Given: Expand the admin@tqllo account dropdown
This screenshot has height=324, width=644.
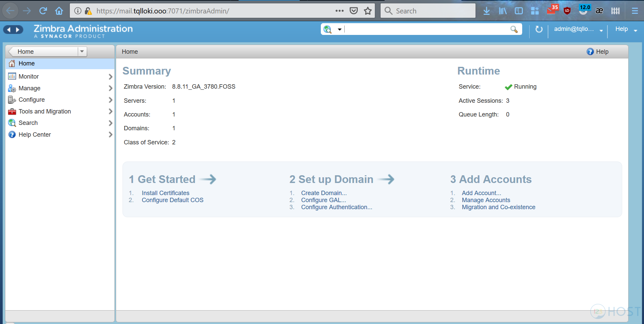Looking at the screenshot, I should [601, 30].
